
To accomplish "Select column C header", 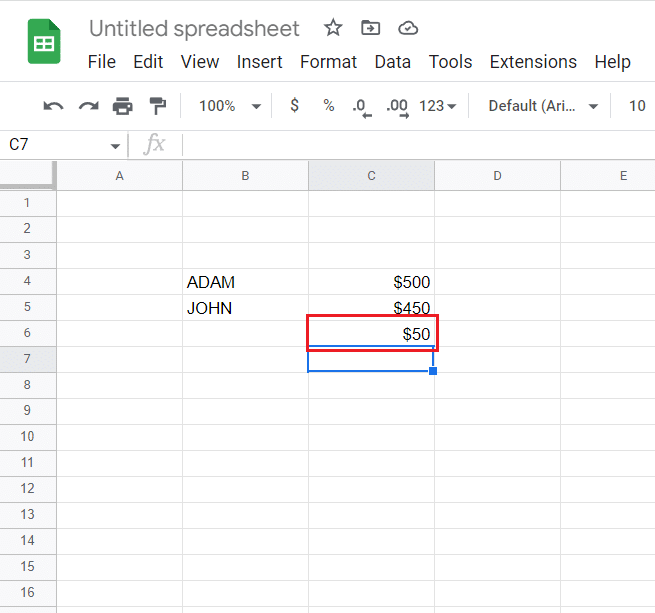I will tap(371, 176).
